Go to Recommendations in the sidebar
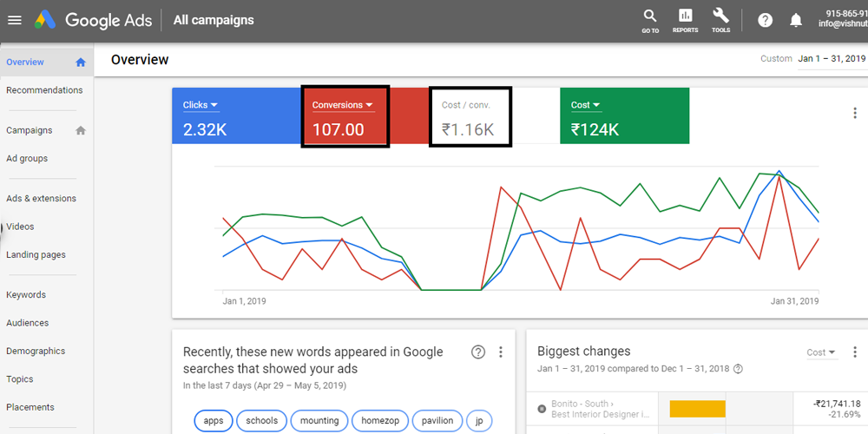868x434 pixels. [x=44, y=90]
